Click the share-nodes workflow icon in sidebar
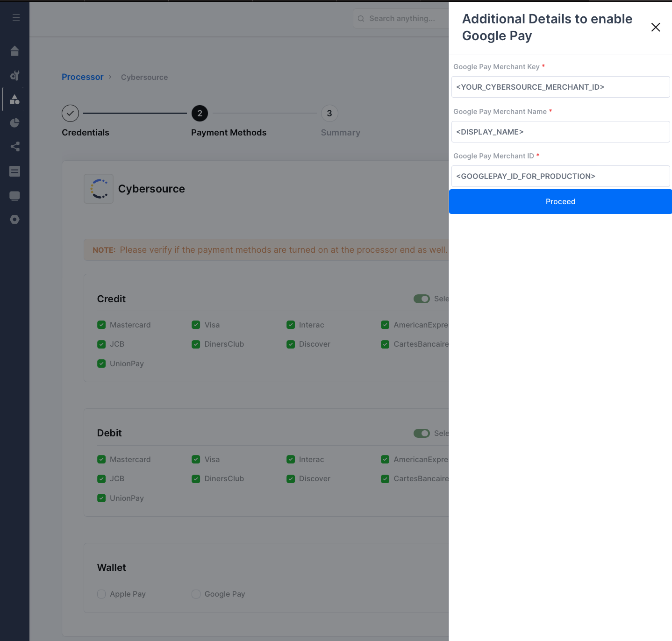Viewport: 672px width, 641px height. [x=14, y=147]
